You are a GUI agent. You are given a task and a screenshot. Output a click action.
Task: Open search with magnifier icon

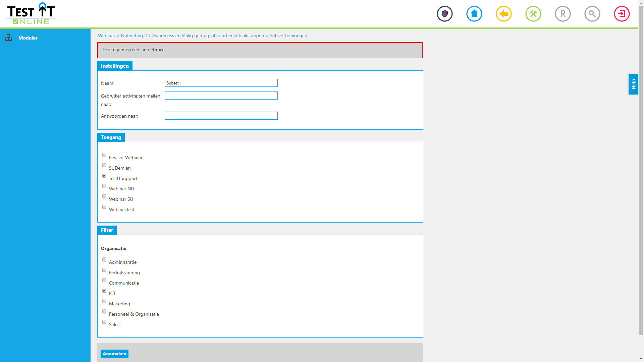592,14
